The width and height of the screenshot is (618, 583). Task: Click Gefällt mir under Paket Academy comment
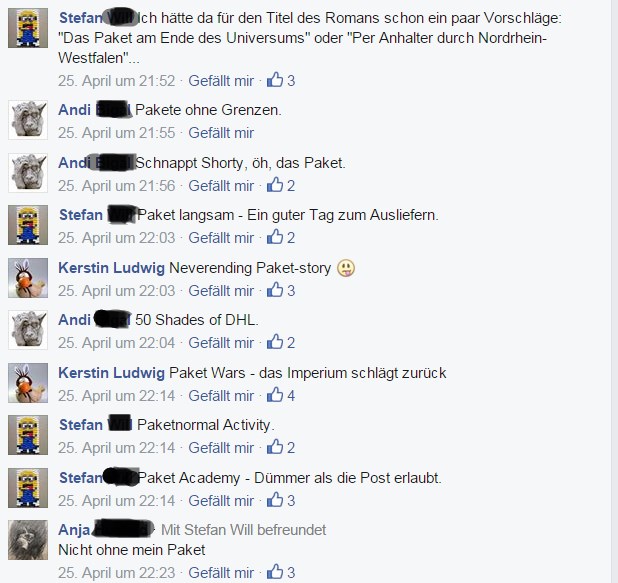tap(221, 501)
